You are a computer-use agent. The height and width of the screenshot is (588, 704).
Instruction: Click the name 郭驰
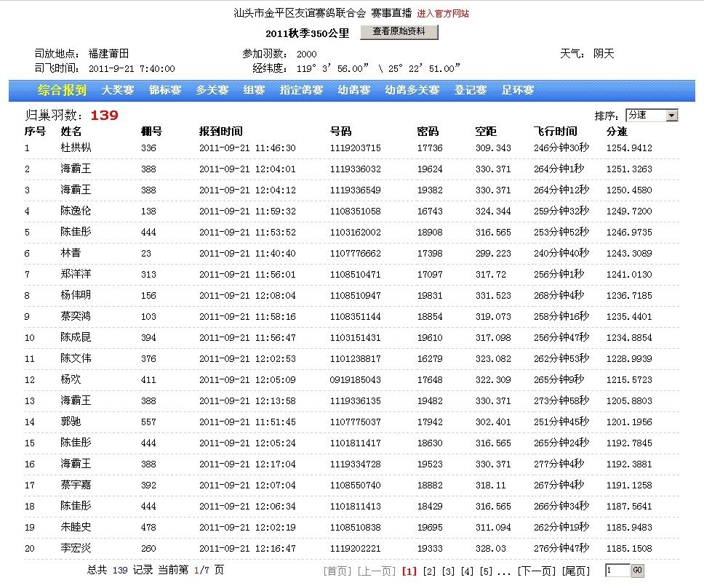point(71,422)
